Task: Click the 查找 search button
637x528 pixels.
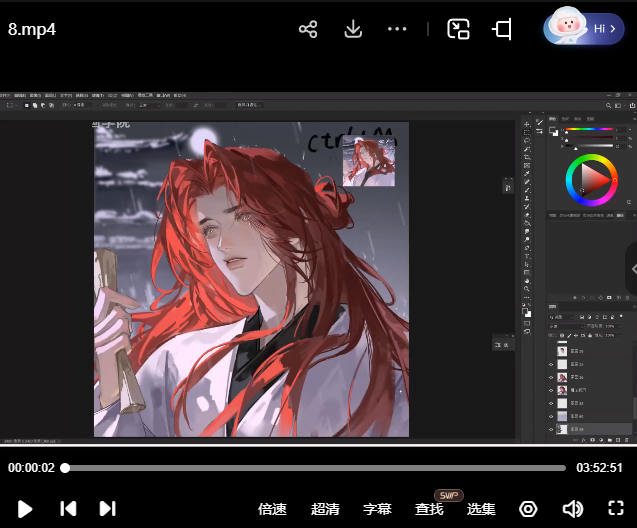Action: [x=429, y=509]
